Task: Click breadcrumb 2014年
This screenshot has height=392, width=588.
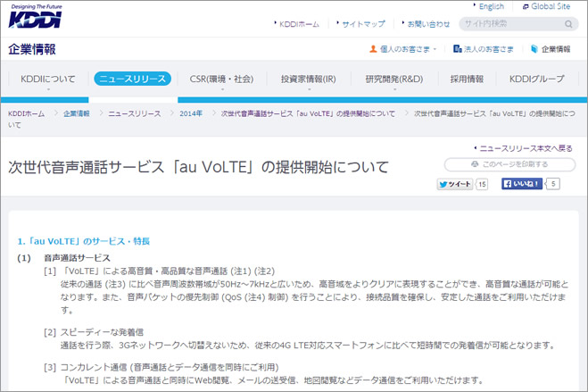Action: click(x=191, y=113)
